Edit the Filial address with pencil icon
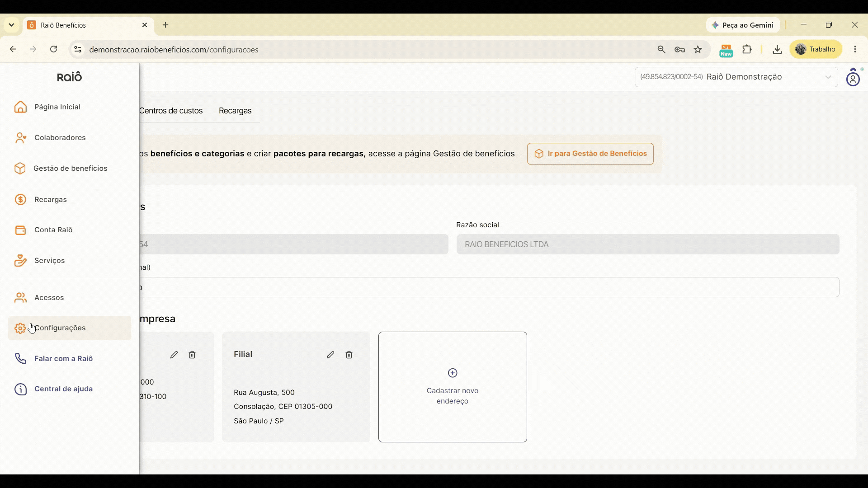Viewport: 868px width, 488px height. (x=330, y=355)
